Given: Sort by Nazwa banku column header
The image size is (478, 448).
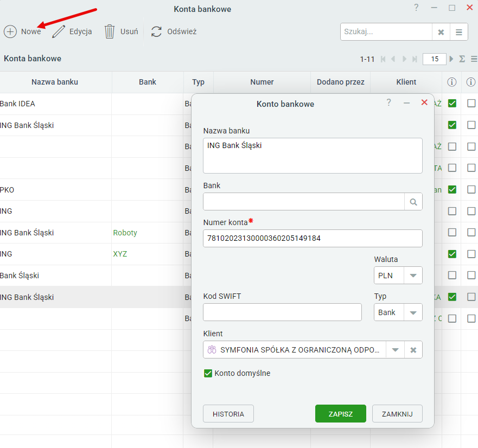Looking at the screenshot, I should point(55,82).
